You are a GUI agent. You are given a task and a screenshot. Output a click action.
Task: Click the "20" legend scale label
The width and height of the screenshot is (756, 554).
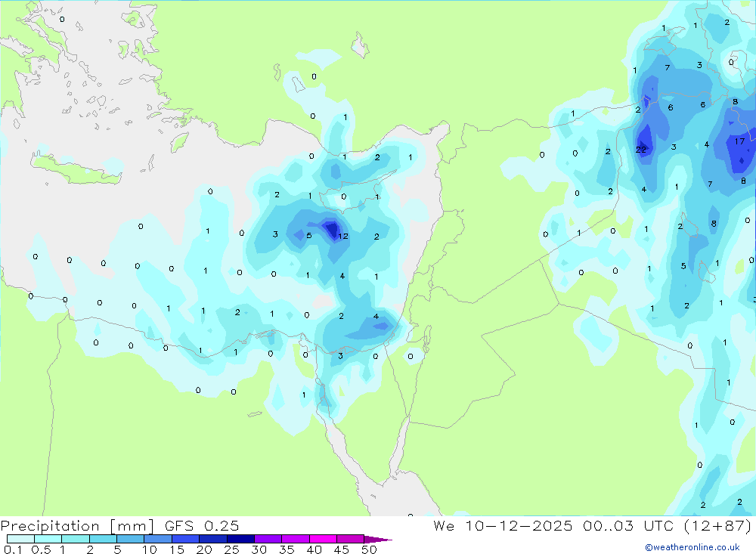(x=204, y=549)
